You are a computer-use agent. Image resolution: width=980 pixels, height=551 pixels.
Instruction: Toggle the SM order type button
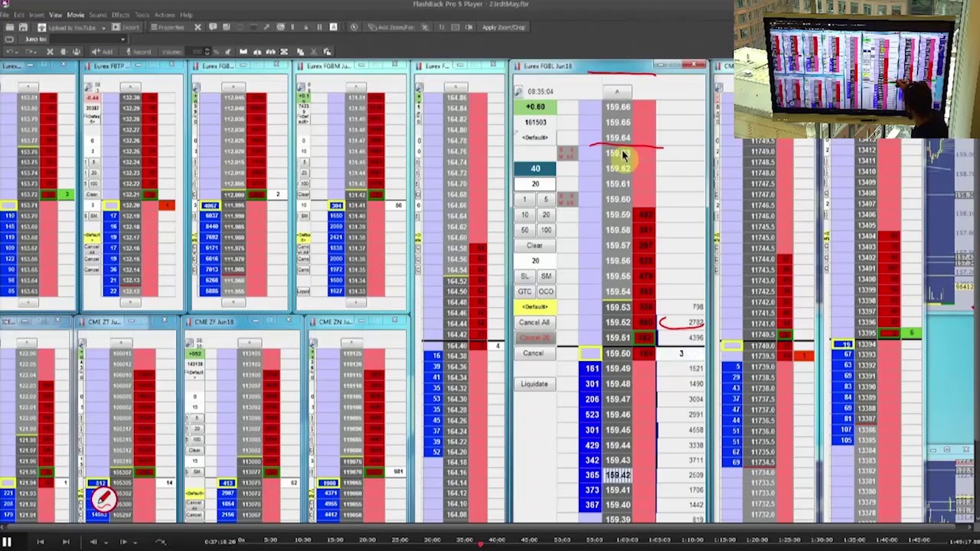coord(545,276)
